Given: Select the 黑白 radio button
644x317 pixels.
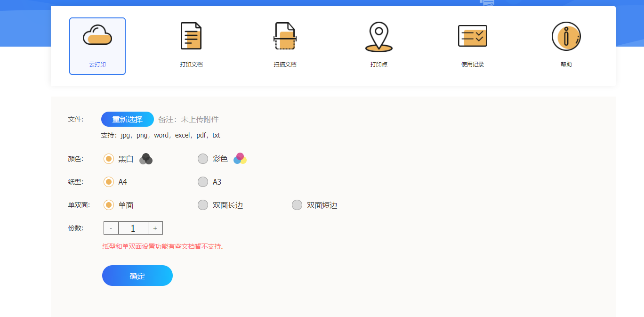Looking at the screenshot, I should [x=109, y=159].
